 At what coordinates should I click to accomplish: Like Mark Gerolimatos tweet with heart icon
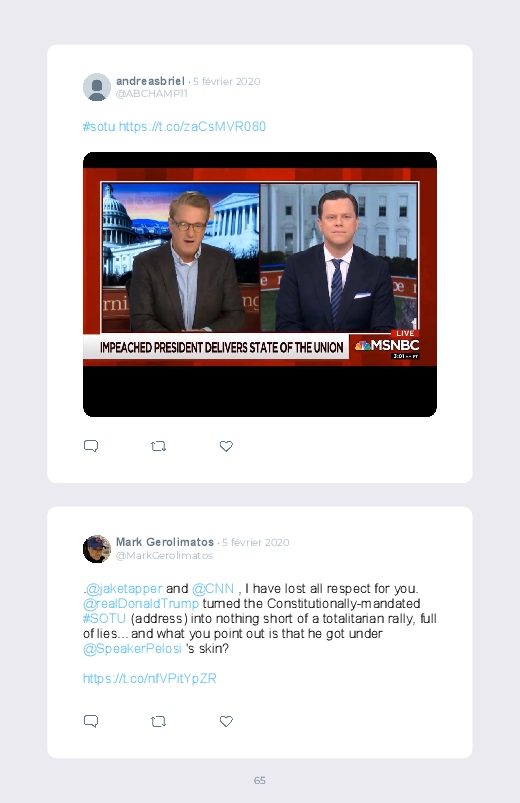click(x=226, y=721)
